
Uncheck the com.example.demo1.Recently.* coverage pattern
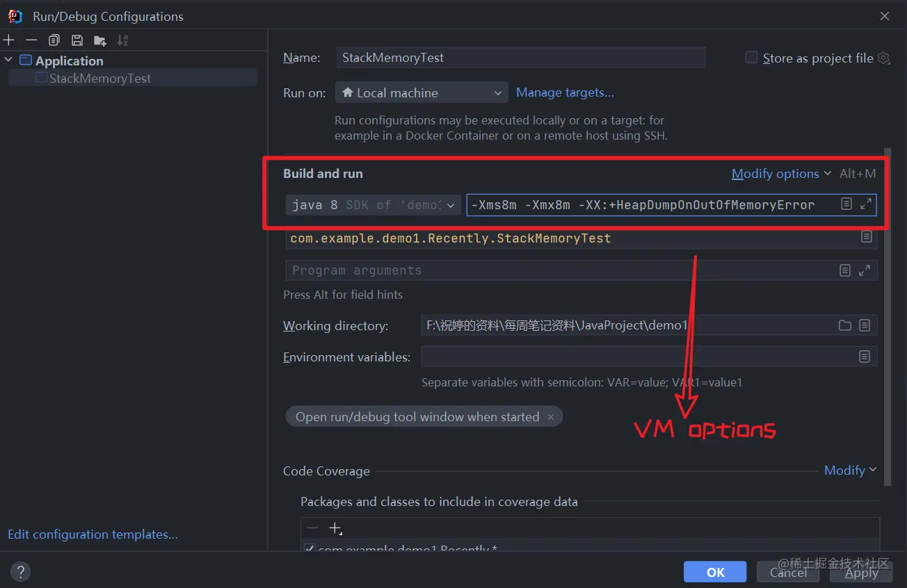(x=310, y=549)
